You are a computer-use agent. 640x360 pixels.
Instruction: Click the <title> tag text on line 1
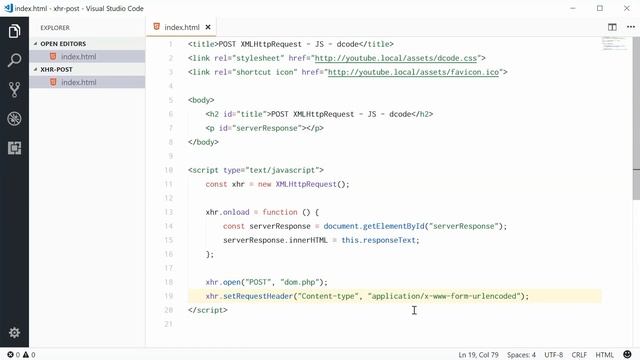pyautogui.click(x=291, y=44)
